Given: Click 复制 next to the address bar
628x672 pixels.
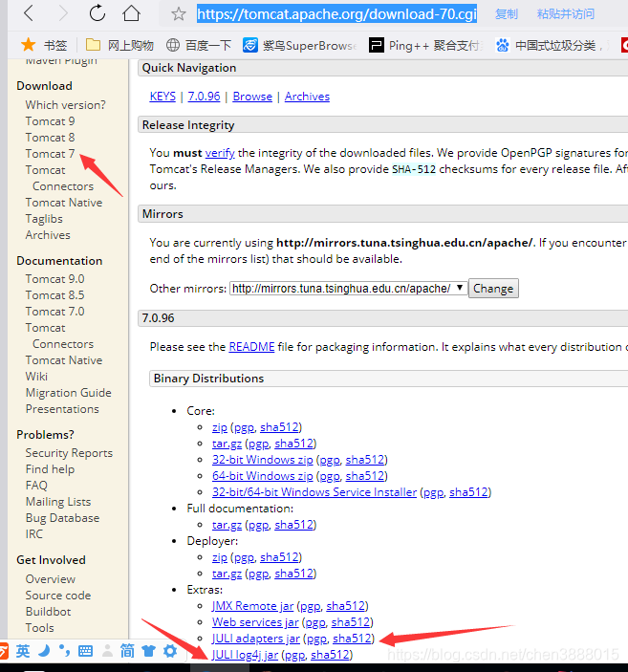Looking at the screenshot, I should click(507, 14).
